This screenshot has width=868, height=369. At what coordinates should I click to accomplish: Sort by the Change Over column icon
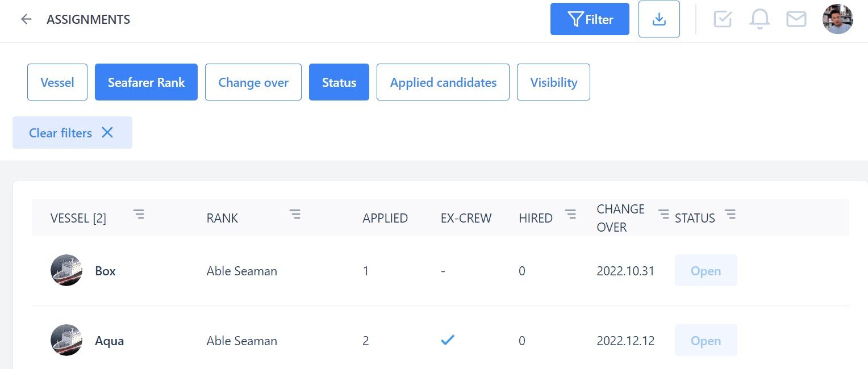663,214
